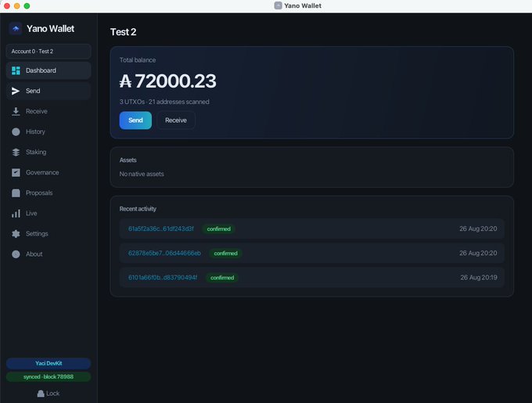The width and height of the screenshot is (532, 403).
Task: Click the Staking layers icon
Action: (x=16, y=152)
